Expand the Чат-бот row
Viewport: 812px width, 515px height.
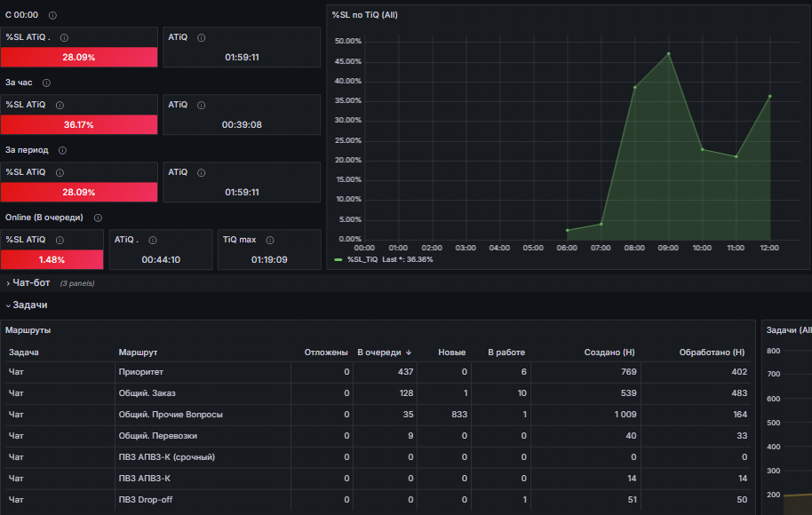[x=31, y=283]
